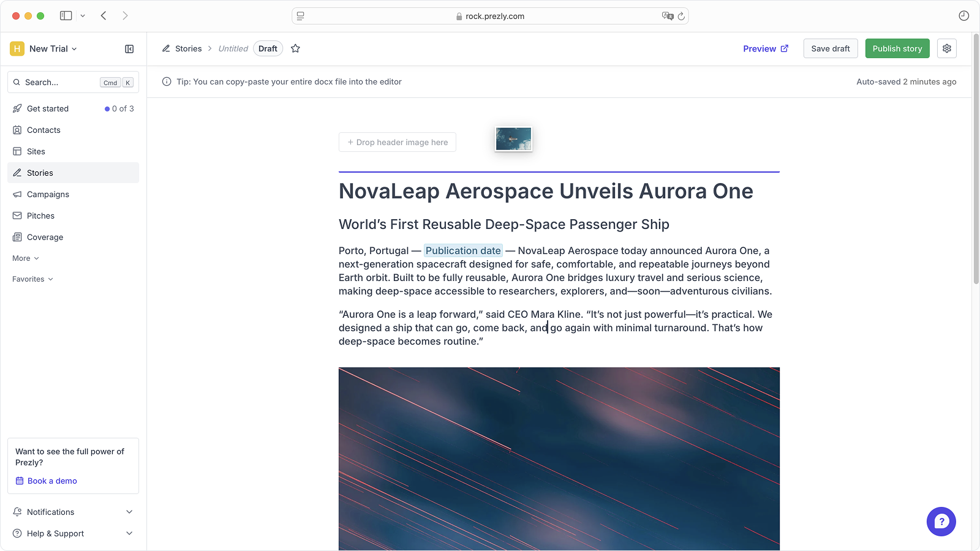Click the browser reload icon

coord(681,16)
